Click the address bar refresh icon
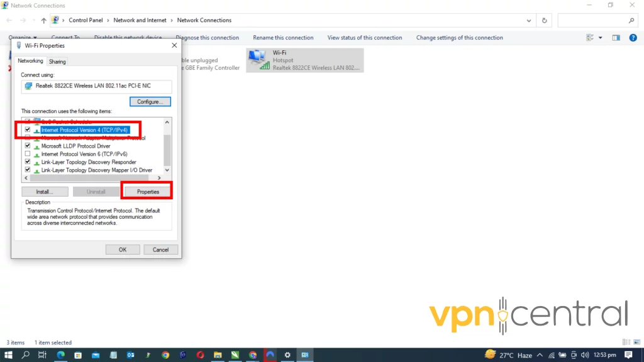Screen dimensions: 644x362 pos(545,20)
